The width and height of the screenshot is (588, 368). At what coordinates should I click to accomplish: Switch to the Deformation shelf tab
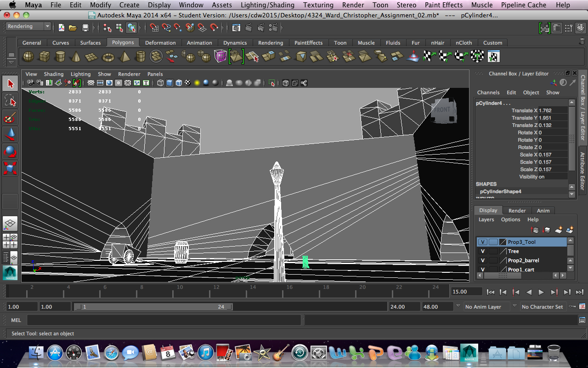pos(160,43)
